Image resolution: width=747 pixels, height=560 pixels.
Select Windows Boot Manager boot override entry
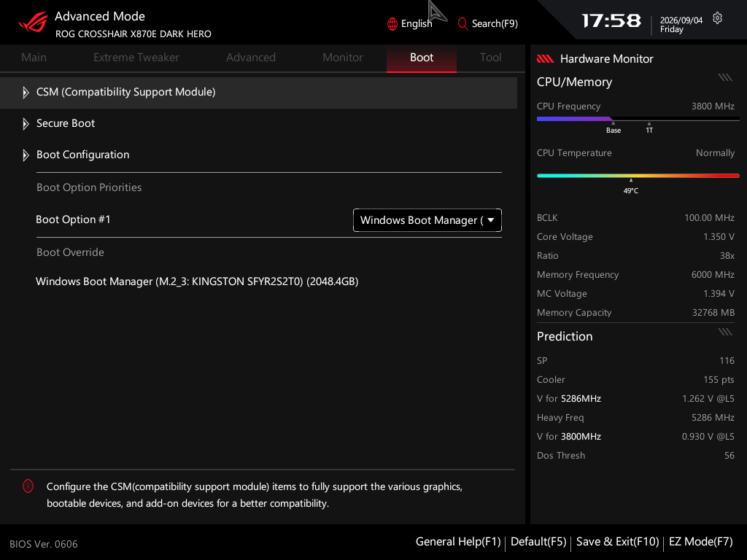pos(197,281)
